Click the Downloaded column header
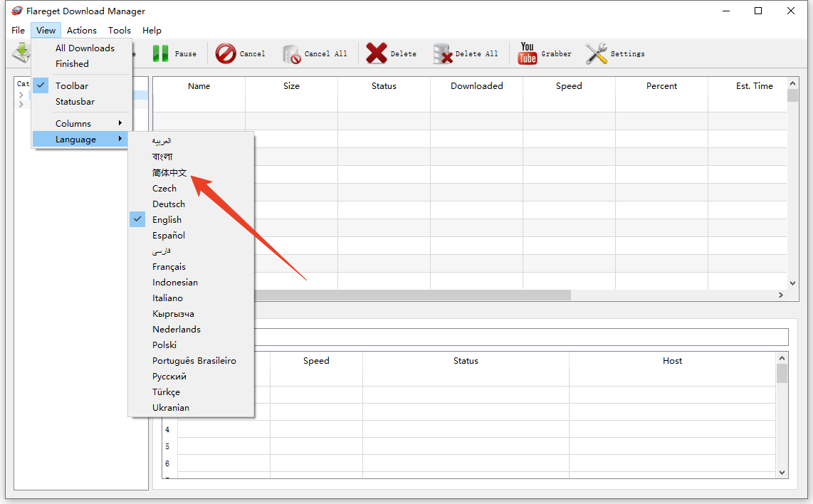This screenshot has height=504, width=813. pyautogui.click(x=476, y=86)
